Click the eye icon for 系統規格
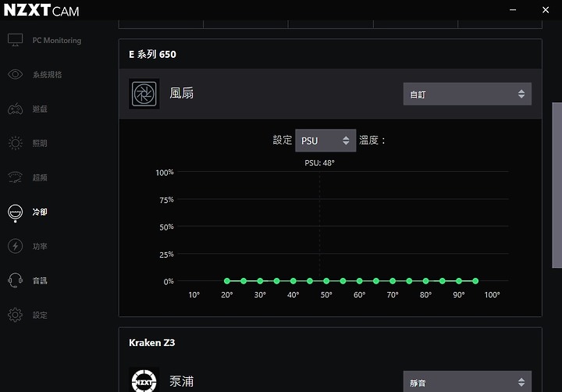 (x=15, y=74)
